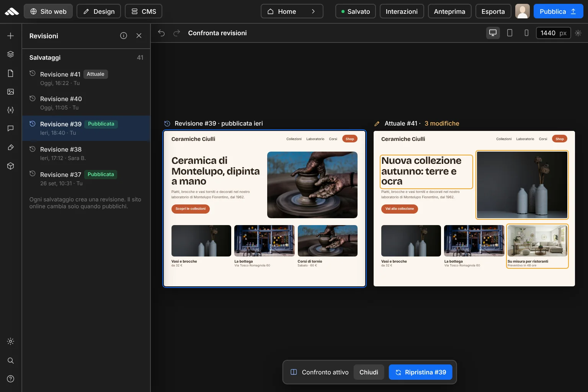Click the Revisione #39 preview thumbnail
This screenshot has width=588, height=392.
pyautogui.click(x=265, y=209)
